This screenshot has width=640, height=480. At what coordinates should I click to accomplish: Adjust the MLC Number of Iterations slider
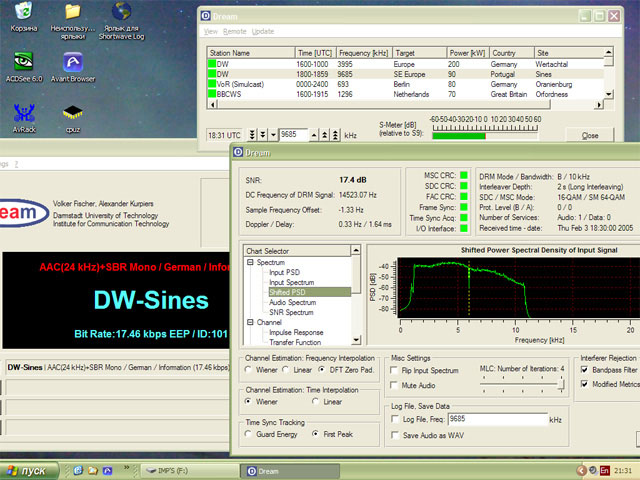point(561,384)
